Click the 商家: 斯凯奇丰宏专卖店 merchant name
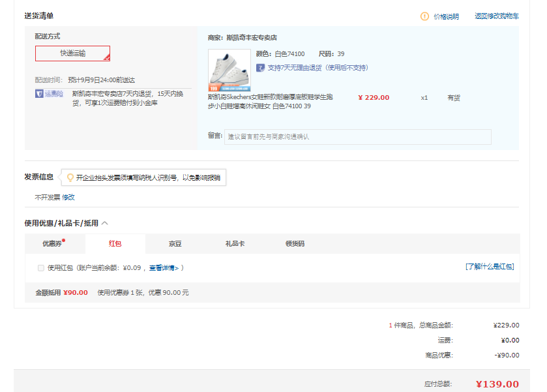The image size is (547, 392). point(243,38)
